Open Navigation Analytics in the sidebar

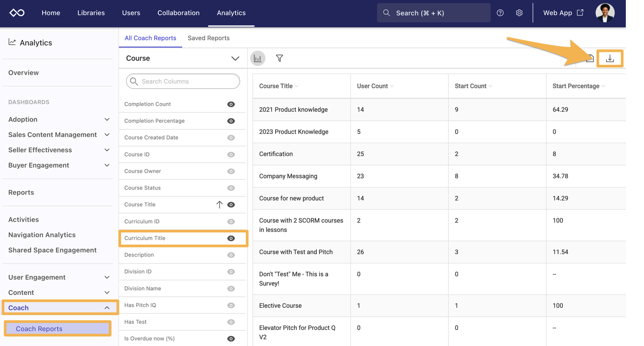tap(42, 235)
